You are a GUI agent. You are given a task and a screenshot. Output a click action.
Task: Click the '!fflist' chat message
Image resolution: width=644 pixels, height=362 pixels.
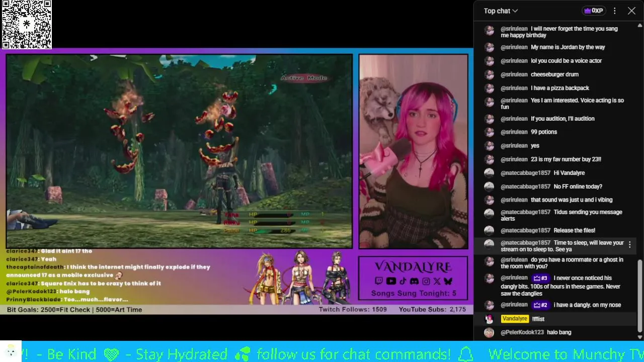538,319
